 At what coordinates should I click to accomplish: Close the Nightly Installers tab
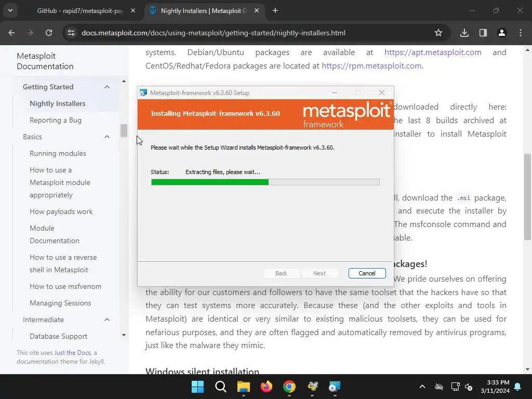[x=257, y=11]
